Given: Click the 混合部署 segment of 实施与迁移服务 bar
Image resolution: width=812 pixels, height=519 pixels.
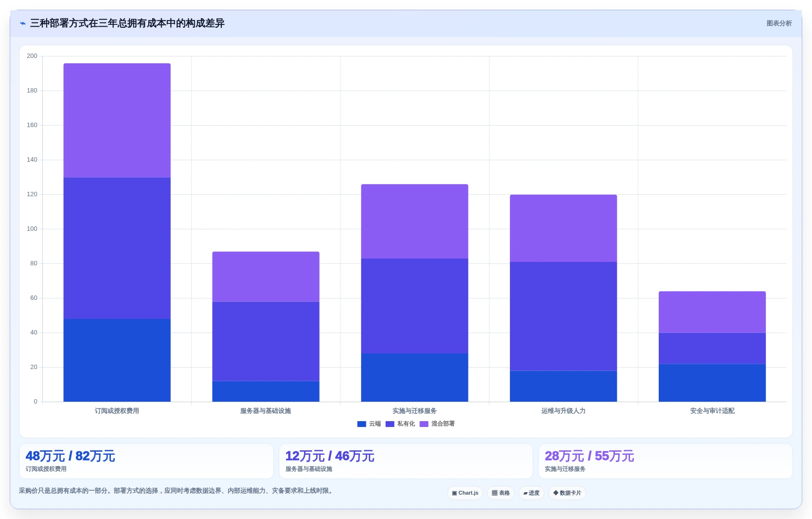Looking at the screenshot, I should (415, 222).
